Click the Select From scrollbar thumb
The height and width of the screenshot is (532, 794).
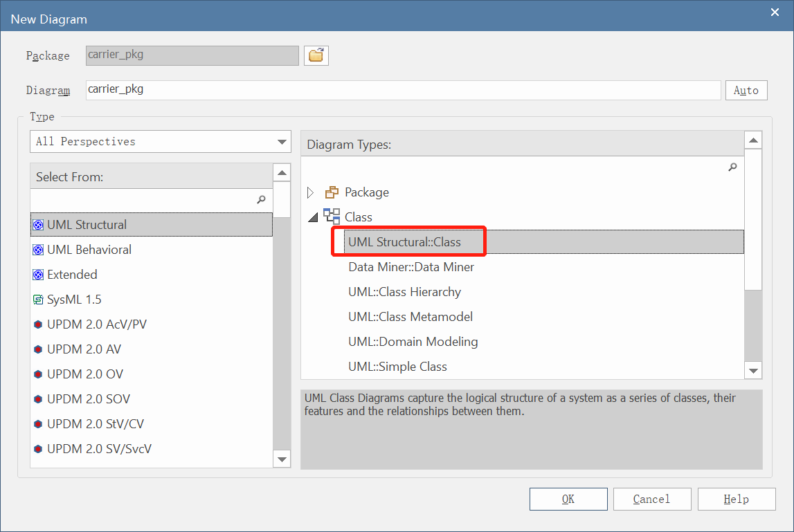tap(282, 200)
